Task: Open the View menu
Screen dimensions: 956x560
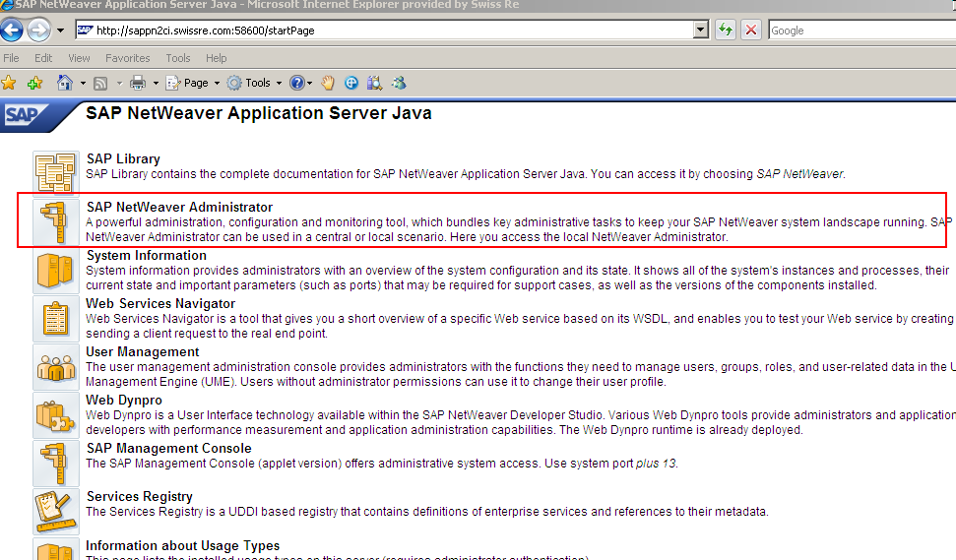Action: pos(80,58)
